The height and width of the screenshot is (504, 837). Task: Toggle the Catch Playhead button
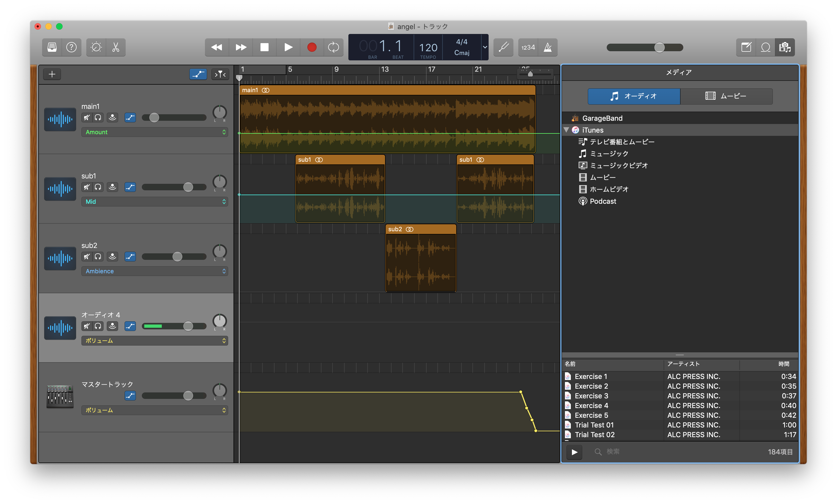click(x=220, y=74)
